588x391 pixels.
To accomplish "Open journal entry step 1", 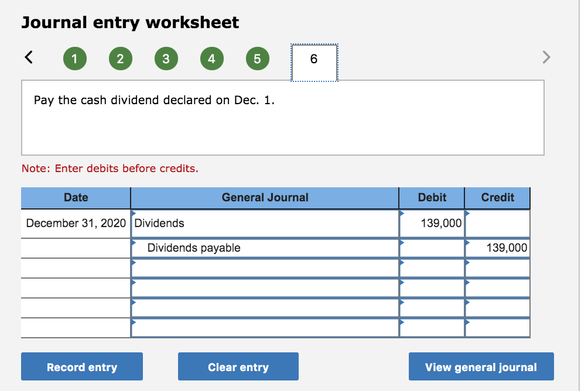I will pyautogui.click(x=74, y=59).
